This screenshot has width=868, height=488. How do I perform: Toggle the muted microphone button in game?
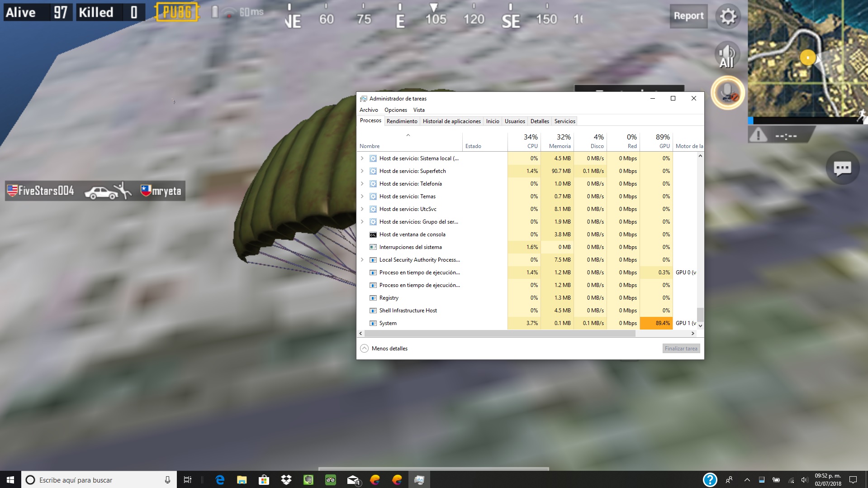[728, 93]
